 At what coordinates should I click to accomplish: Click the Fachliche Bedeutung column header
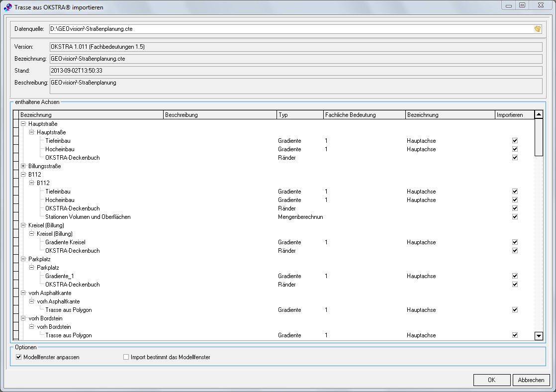[364, 115]
